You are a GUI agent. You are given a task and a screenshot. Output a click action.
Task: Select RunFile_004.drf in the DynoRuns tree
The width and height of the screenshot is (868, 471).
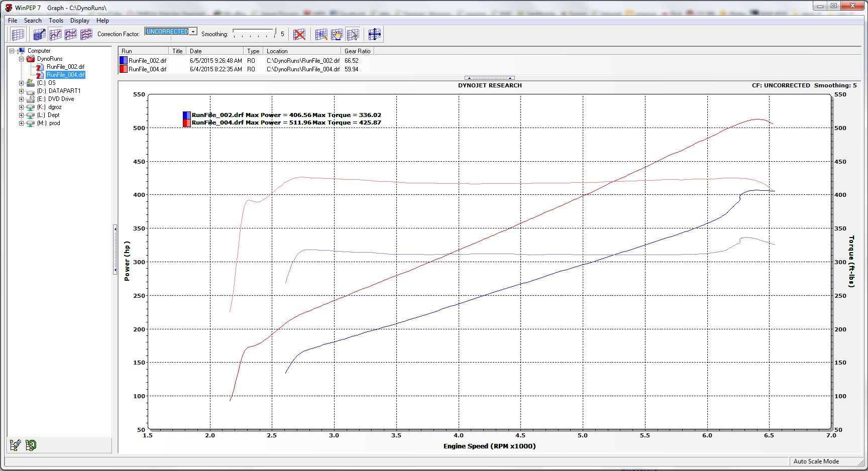click(65, 75)
